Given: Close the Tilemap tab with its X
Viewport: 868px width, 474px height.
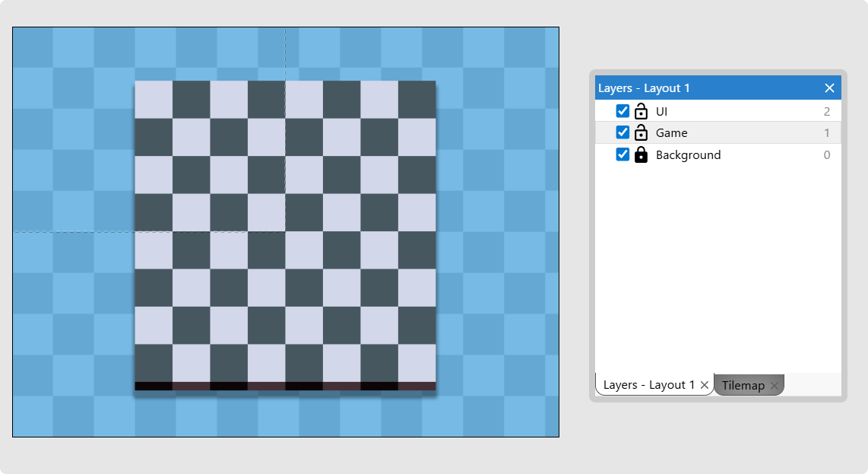Looking at the screenshot, I should click(774, 386).
